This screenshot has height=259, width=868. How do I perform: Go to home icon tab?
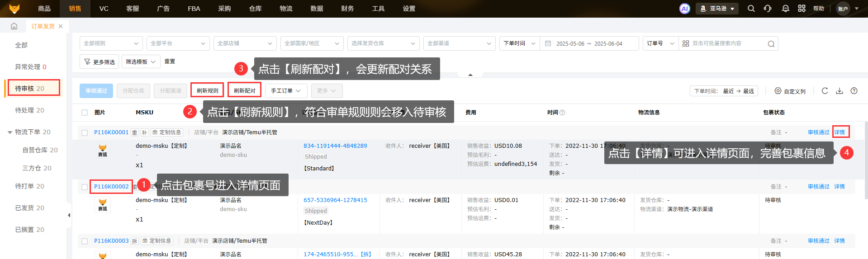coord(14,26)
